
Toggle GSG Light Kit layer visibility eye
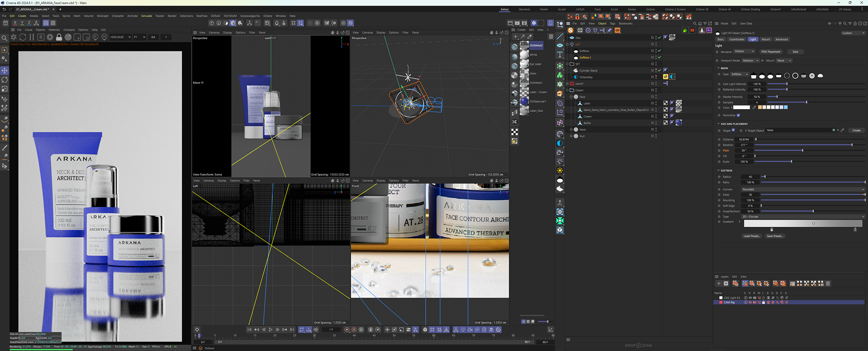tap(750, 298)
